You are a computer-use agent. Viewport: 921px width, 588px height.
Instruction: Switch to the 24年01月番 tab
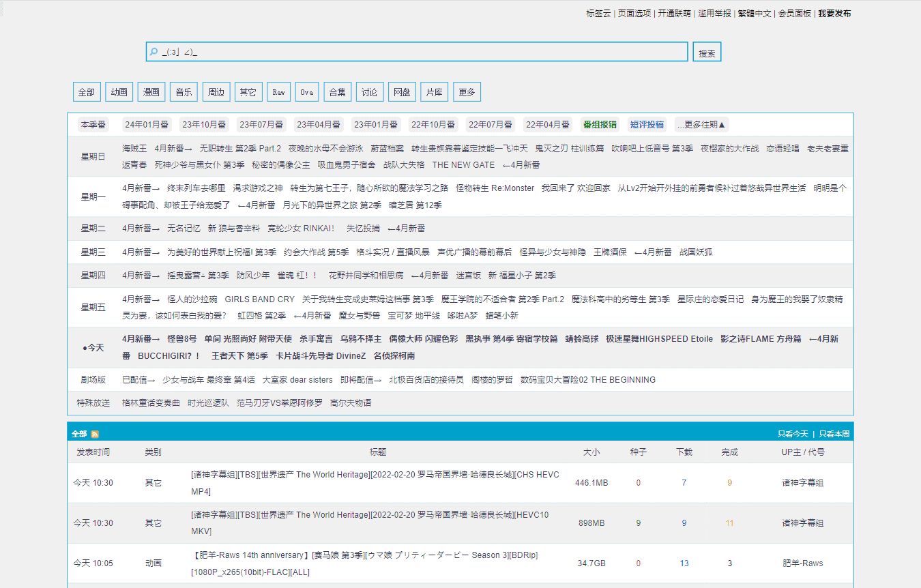coord(147,125)
